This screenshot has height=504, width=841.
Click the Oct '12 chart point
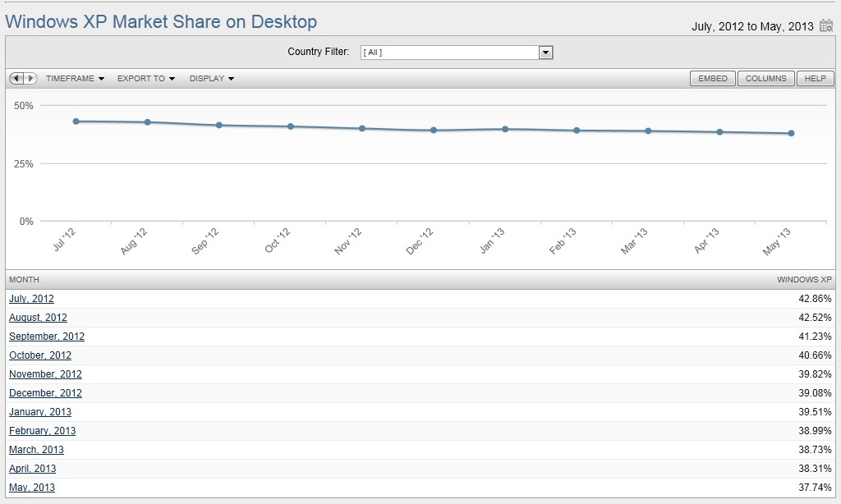(291, 126)
